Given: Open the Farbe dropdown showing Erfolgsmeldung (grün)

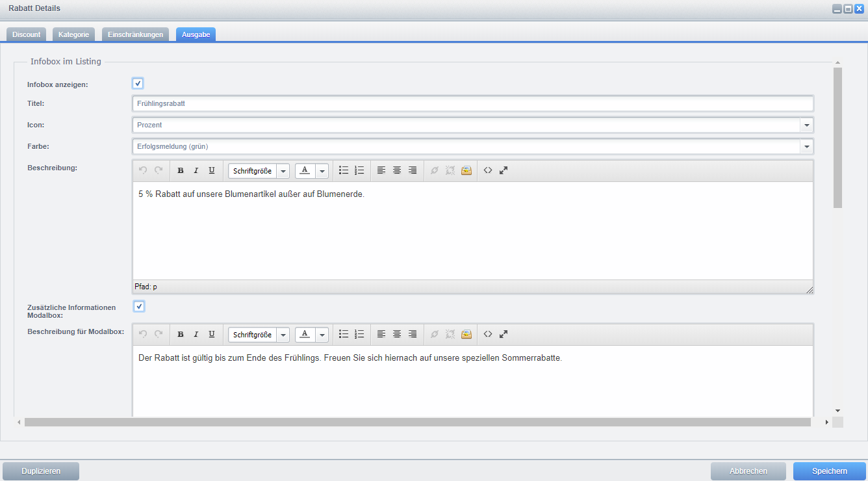Looking at the screenshot, I should click(x=806, y=146).
